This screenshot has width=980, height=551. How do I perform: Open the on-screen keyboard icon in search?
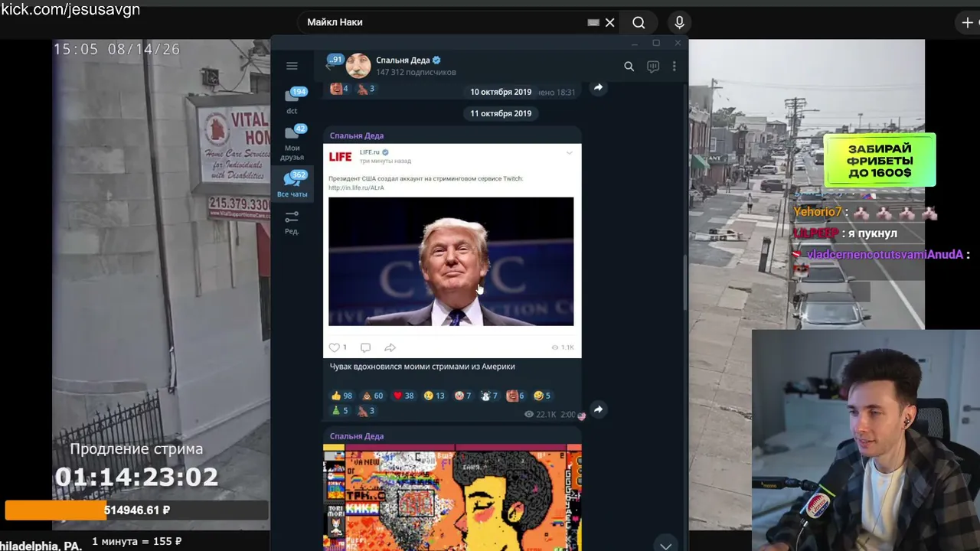pyautogui.click(x=593, y=23)
